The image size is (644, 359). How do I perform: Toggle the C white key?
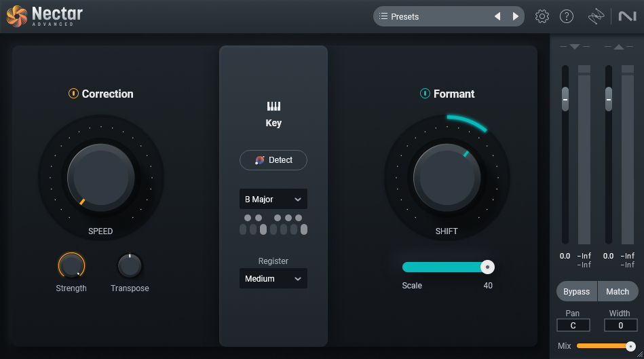(243, 229)
